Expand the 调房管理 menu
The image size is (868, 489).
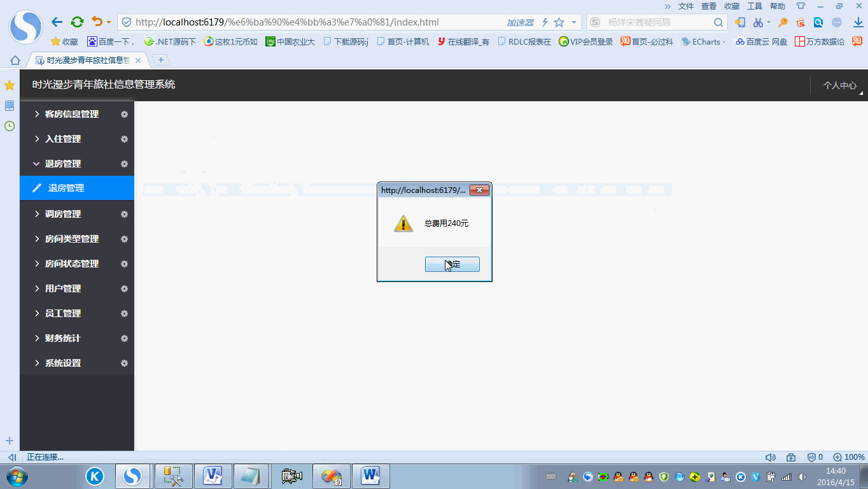click(x=77, y=214)
